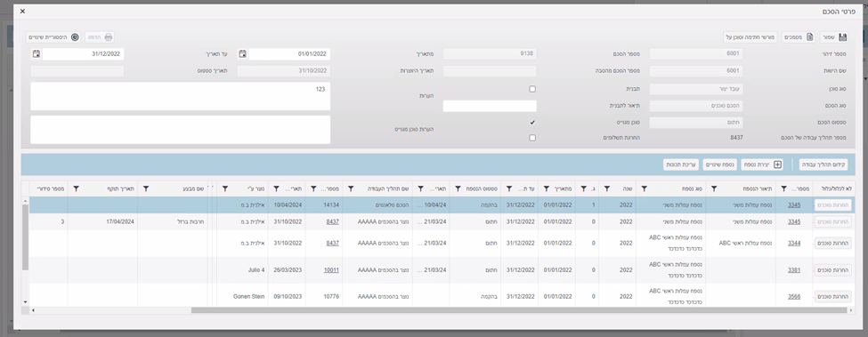Click the grid's scroll-down arrow
Image resolution: width=868 pixels, height=337 pixels.
coord(25,302)
